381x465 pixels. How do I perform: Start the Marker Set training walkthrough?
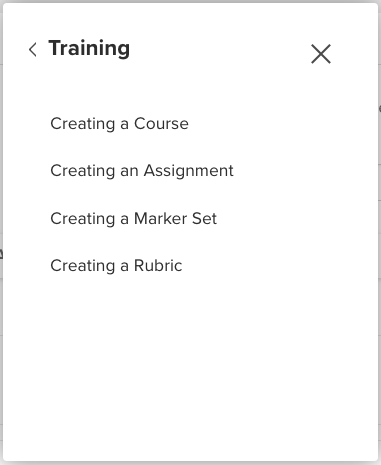click(x=133, y=219)
